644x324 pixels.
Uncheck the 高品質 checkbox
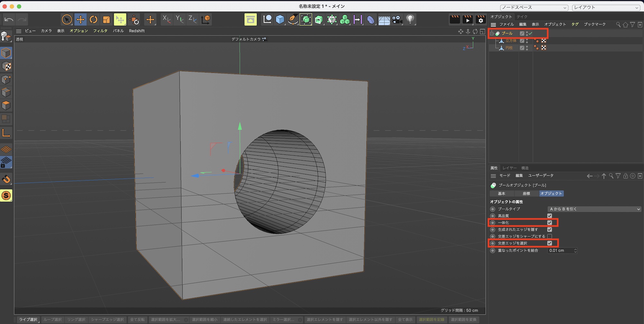pyautogui.click(x=549, y=216)
